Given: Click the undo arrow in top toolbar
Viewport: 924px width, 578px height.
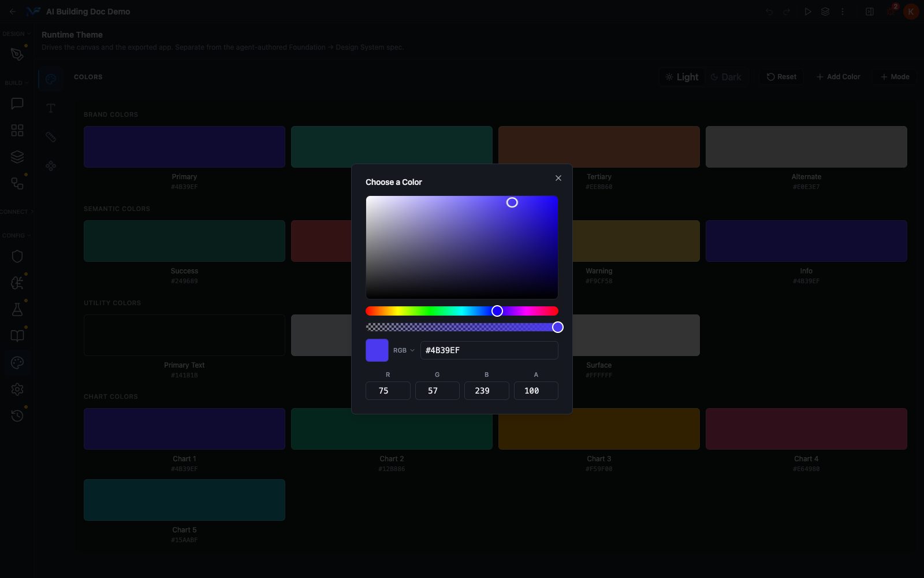Looking at the screenshot, I should (x=769, y=12).
